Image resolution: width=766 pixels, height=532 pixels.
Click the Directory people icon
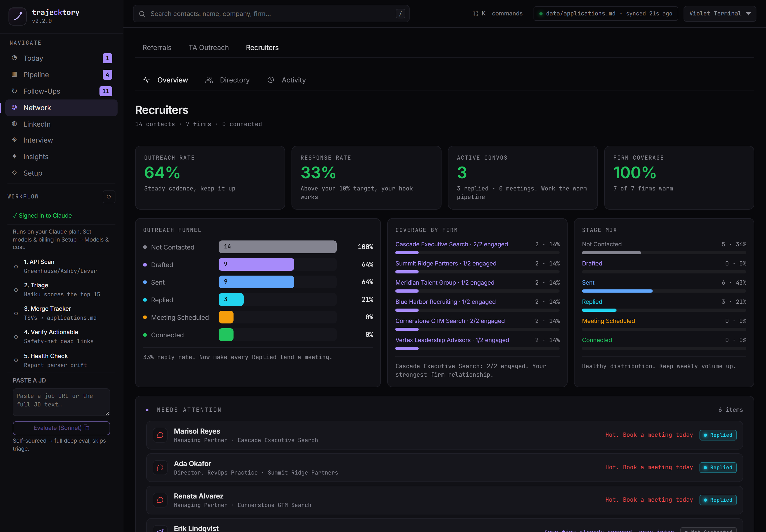coord(209,80)
